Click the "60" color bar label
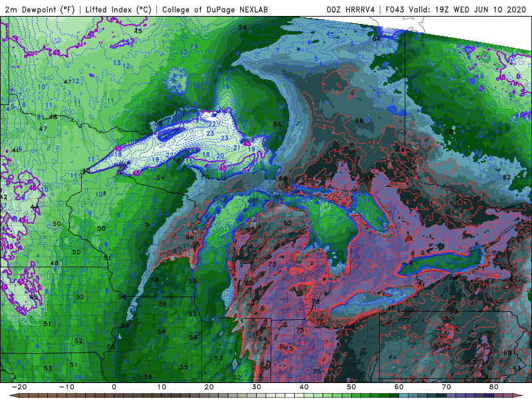Screen dimensions: 532x399 pyautogui.click(x=399, y=387)
